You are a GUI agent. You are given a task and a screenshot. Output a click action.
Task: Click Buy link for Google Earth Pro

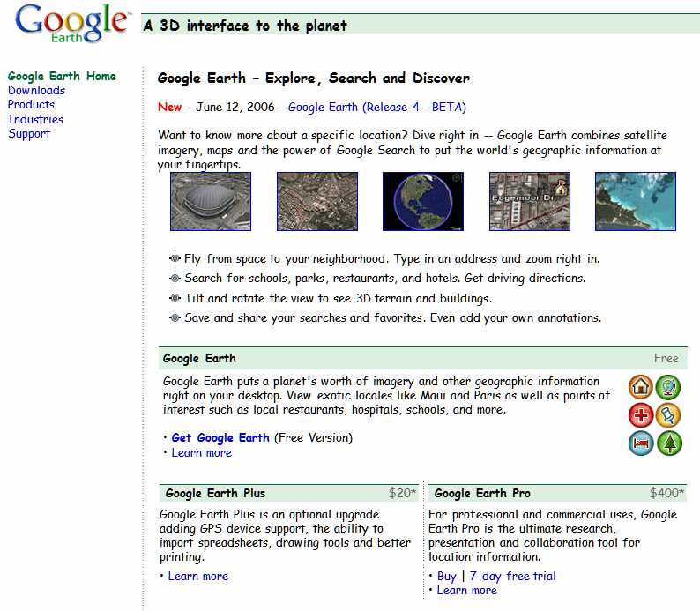pos(447,577)
